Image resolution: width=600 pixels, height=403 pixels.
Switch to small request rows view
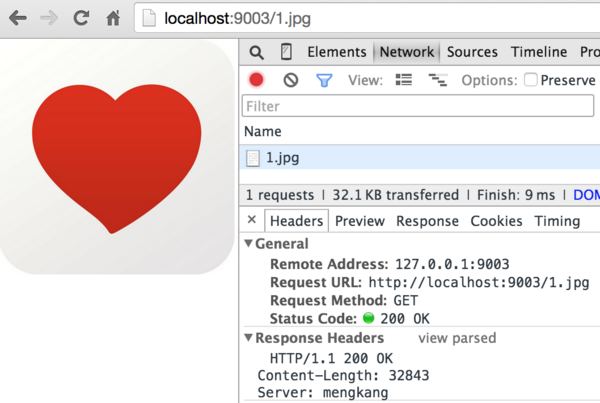coord(437,80)
